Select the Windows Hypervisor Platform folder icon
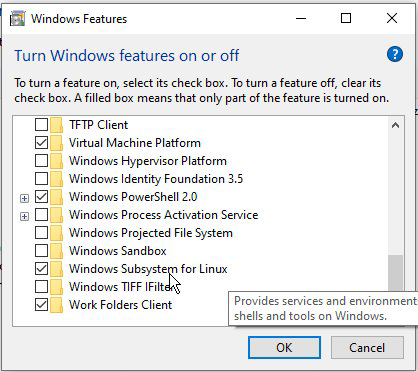 pyautogui.click(x=56, y=161)
